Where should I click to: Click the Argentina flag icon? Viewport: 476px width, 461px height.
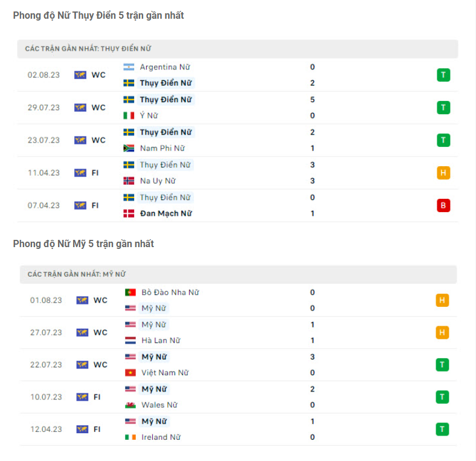129,67
